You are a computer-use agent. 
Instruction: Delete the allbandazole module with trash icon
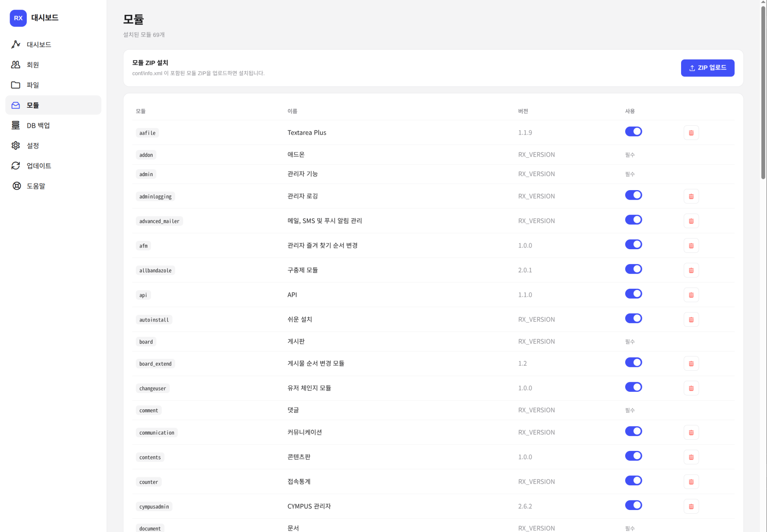[691, 270]
